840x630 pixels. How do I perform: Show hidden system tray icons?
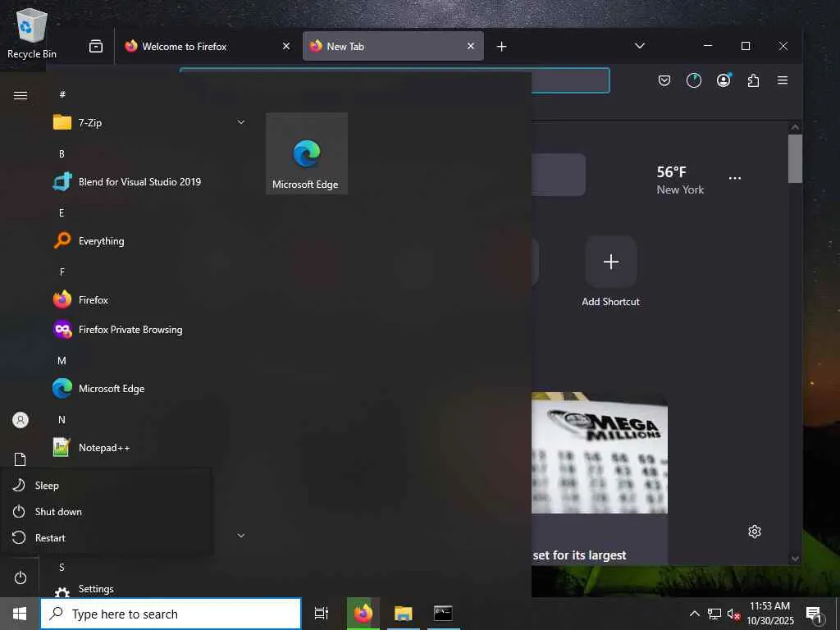(694, 614)
